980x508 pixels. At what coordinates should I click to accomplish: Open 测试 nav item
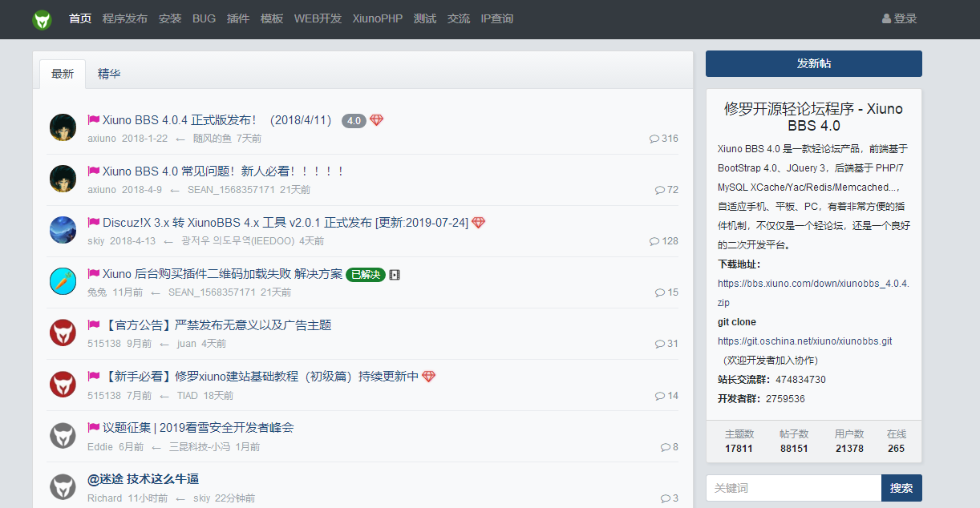[425, 18]
